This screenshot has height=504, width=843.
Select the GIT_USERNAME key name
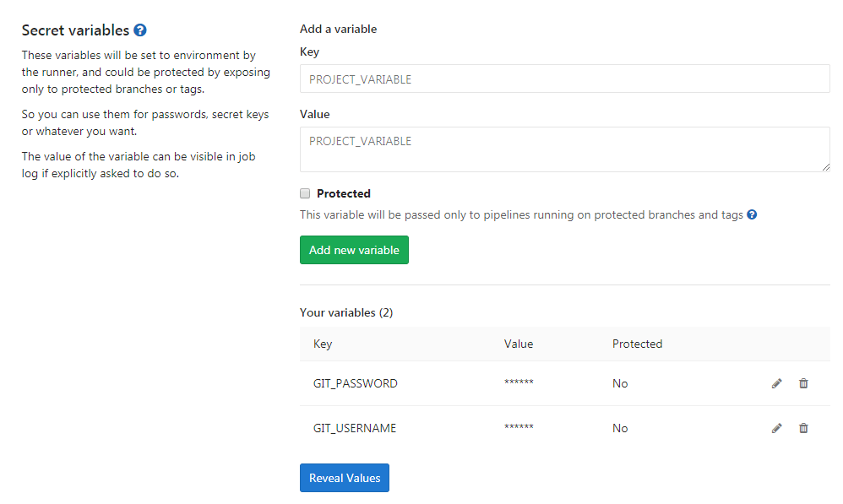[355, 428]
